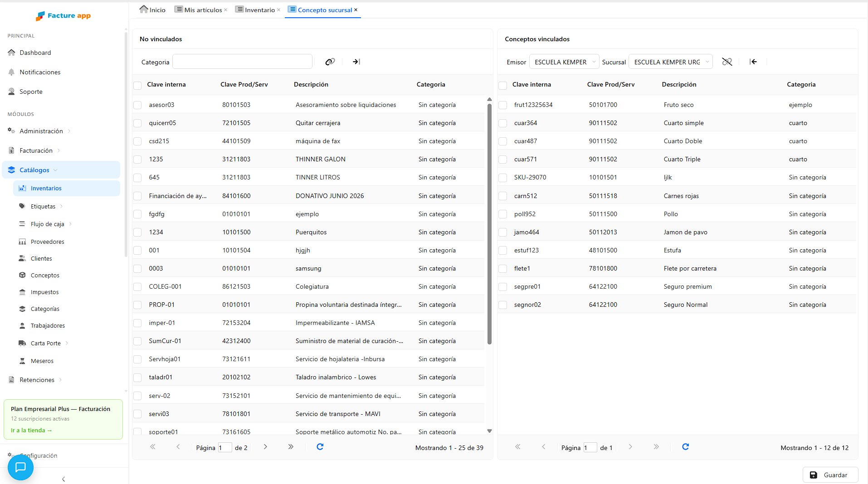Open the Sucursal dropdown
868x484 pixels.
coord(670,62)
